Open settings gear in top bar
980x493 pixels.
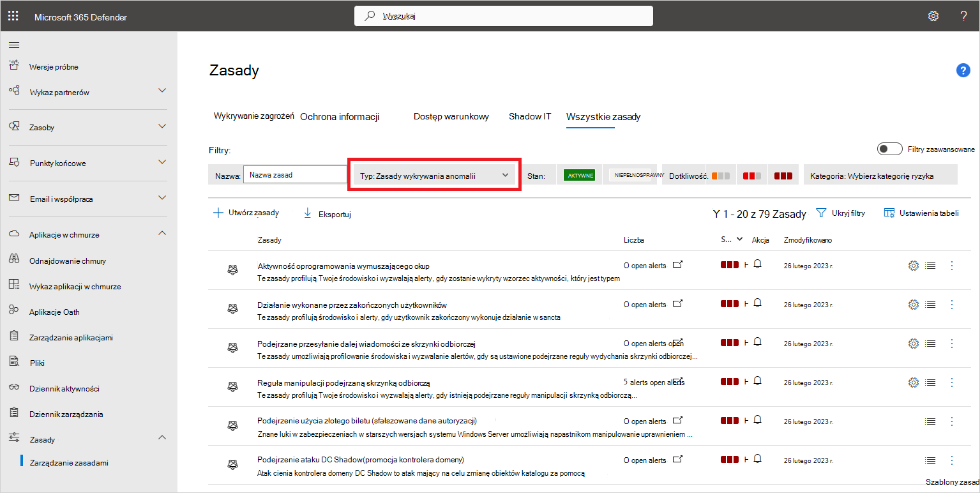click(x=933, y=16)
